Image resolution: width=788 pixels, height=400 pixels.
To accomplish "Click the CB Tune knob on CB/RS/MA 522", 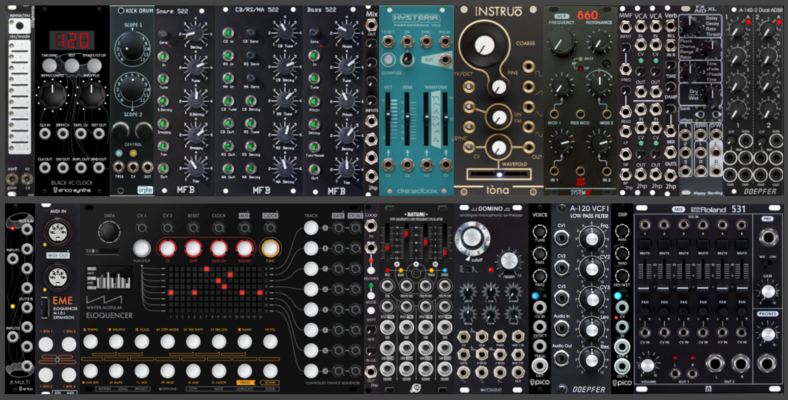I will (285, 32).
